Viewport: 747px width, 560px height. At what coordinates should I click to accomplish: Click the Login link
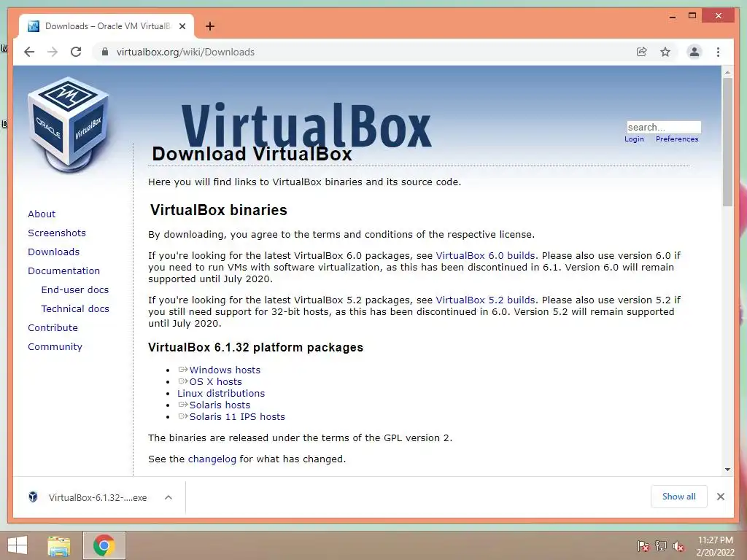(x=634, y=139)
